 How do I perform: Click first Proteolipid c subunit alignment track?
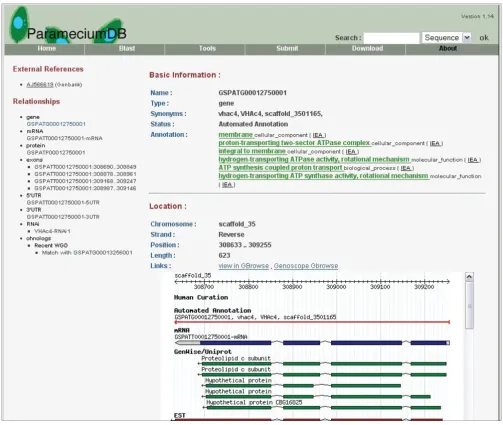(322, 364)
